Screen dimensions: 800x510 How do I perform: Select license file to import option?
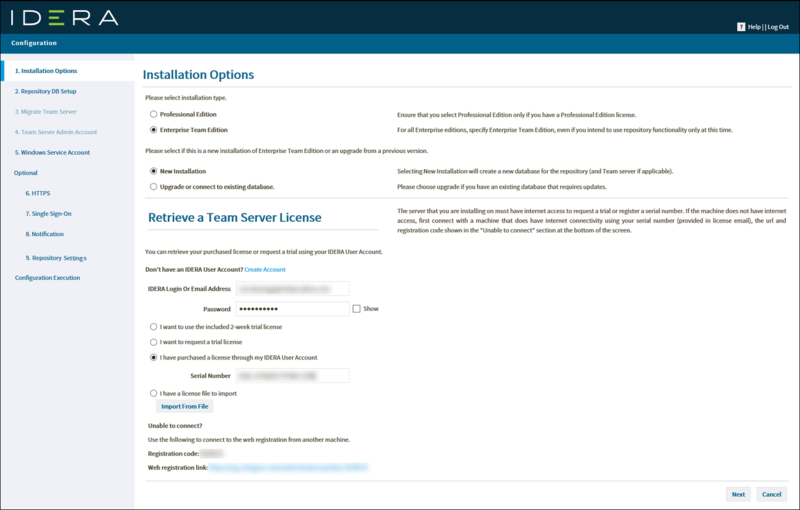point(154,393)
